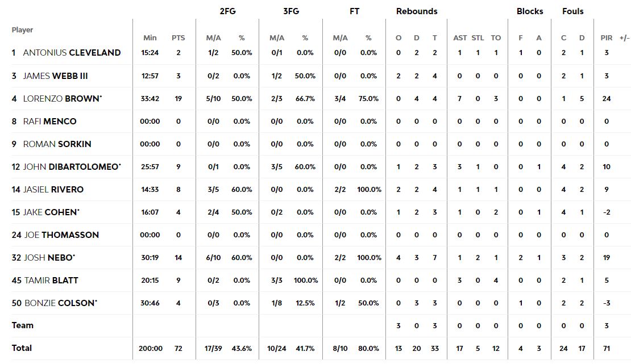Click the +/- column header
Screen dimensions: 631x364
[624, 38]
